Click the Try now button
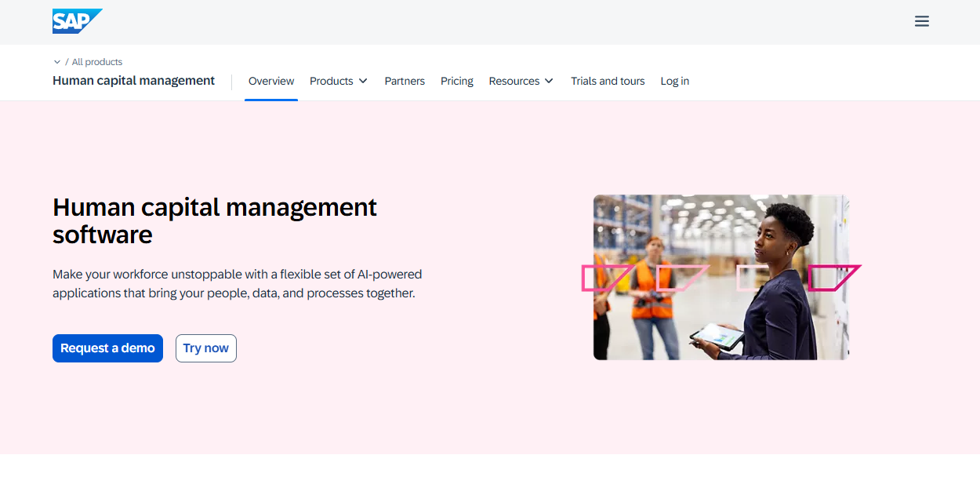 tap(205, 348)
